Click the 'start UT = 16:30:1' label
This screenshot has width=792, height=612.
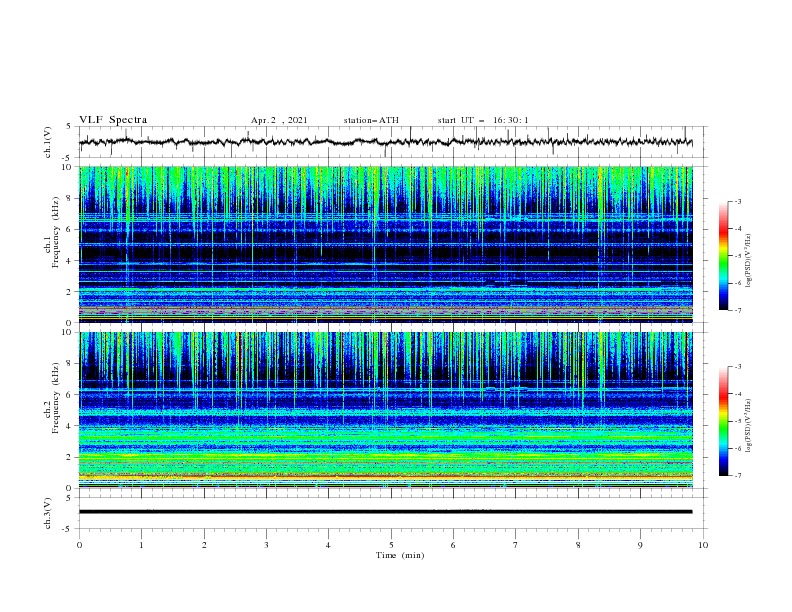[483, 120]
